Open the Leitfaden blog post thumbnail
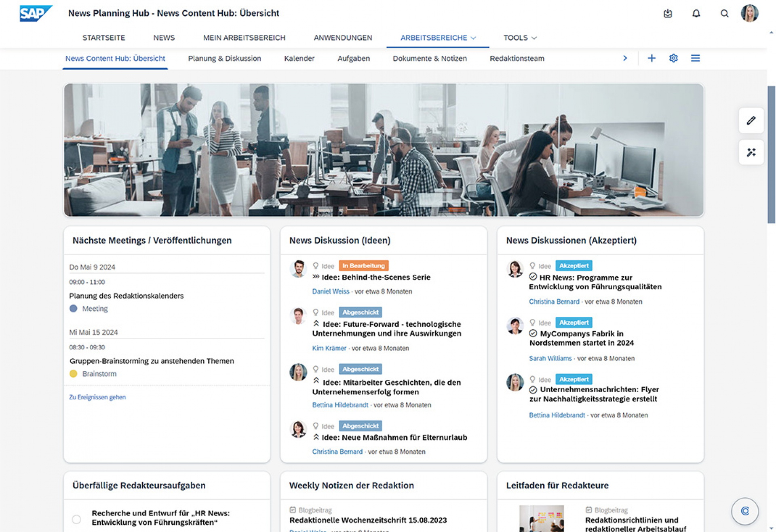This screenshot has height=532, width=776. 541,519
